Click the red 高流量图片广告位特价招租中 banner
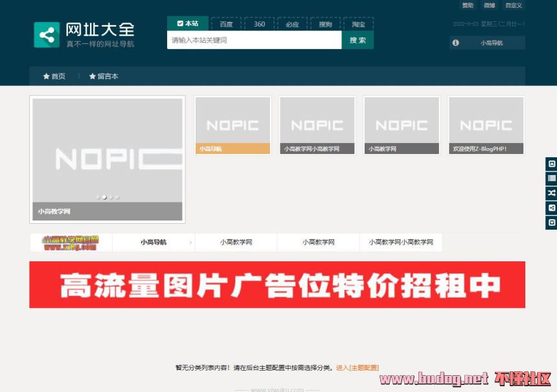This screenshot has width=557, height=392. pos(277,285)
